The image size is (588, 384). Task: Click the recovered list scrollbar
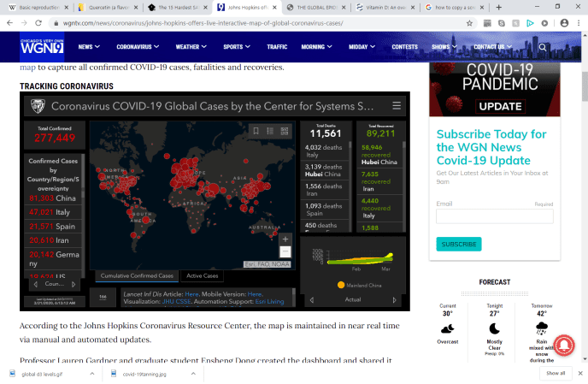(404, 145)
